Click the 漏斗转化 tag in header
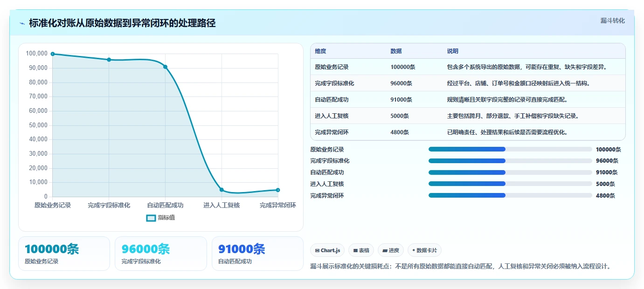Screen dimensions: 644x289 point(612,21)
